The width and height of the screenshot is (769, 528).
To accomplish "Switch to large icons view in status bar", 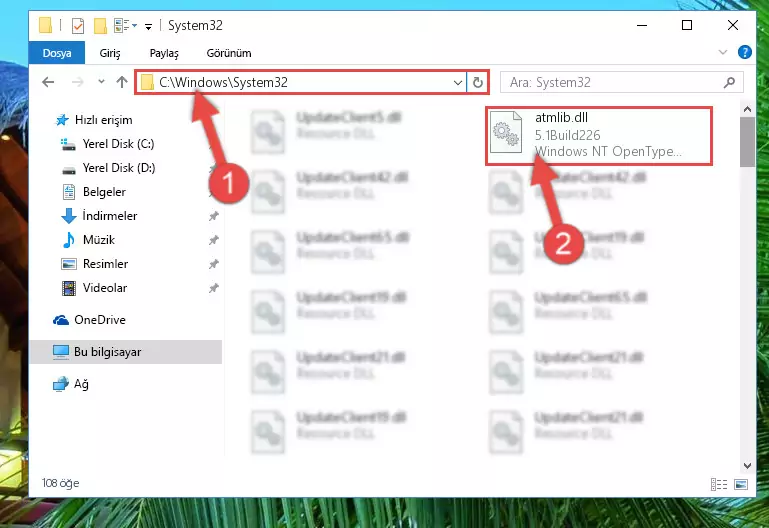I will (x=741, y=485).
